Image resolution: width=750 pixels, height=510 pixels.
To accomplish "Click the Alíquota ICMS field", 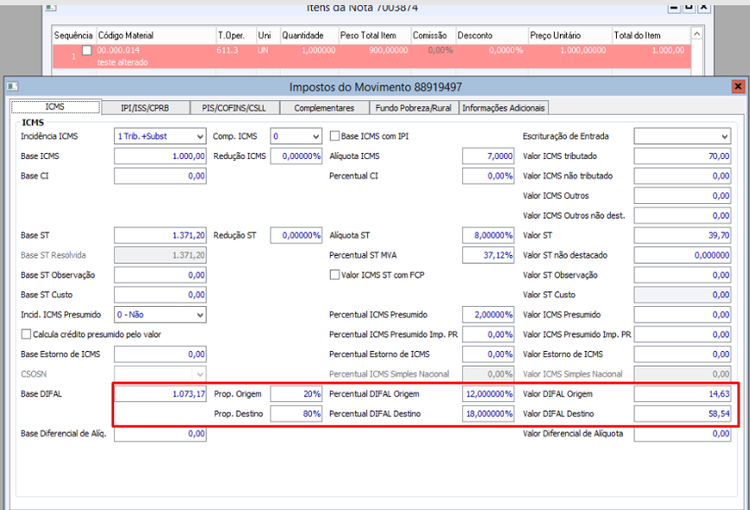I will click(x=488, y=156).
